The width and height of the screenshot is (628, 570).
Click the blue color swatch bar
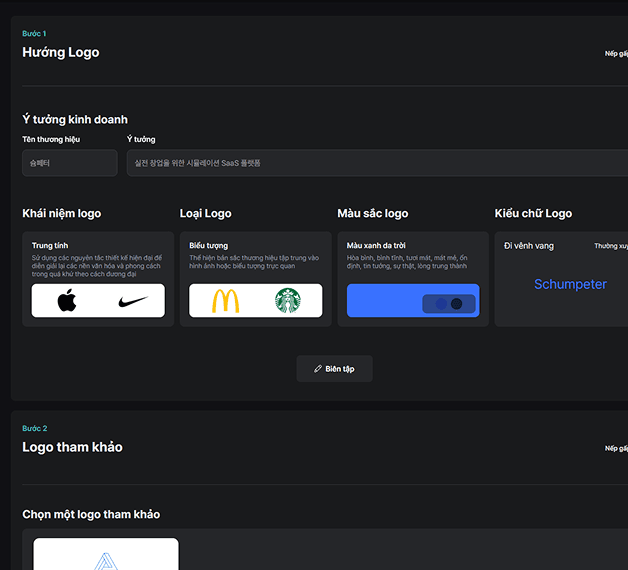point(413,300)
